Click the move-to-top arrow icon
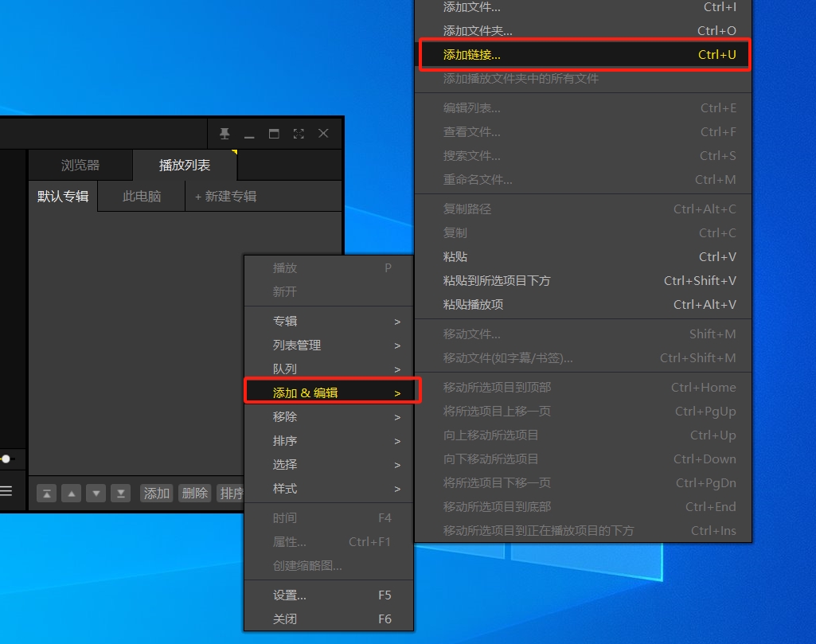The height and width of the screenshot is (644, 816). 46,493
